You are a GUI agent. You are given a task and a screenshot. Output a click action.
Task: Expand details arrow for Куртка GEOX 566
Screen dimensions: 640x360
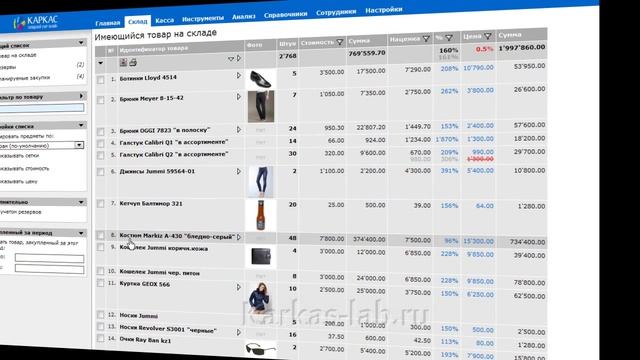(x=239, y=287)
